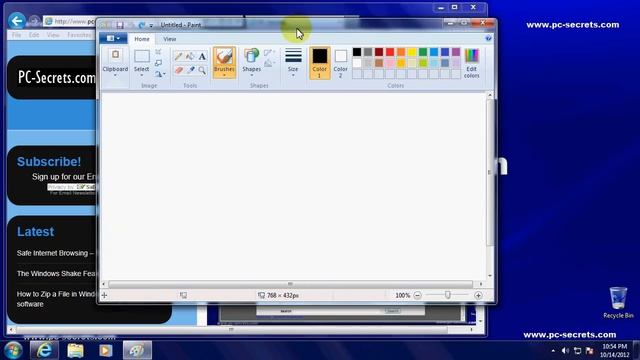Pick the green color swatch

pos(423,52)
